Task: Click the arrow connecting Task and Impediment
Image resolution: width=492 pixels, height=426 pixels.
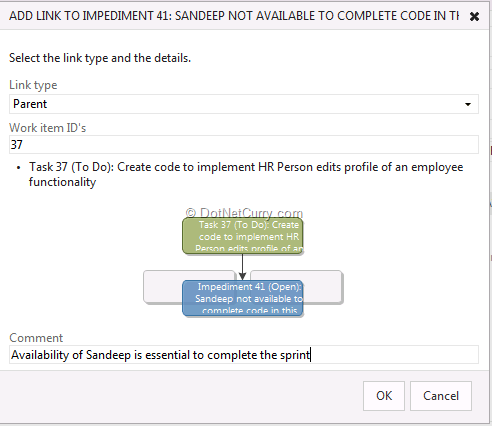Action: [242, 267]
